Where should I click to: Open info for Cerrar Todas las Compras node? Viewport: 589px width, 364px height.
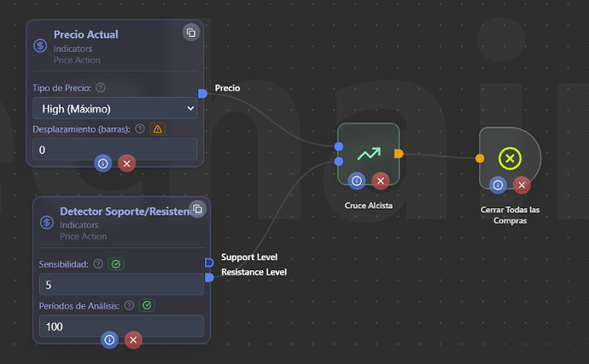[x=498, y=185]
